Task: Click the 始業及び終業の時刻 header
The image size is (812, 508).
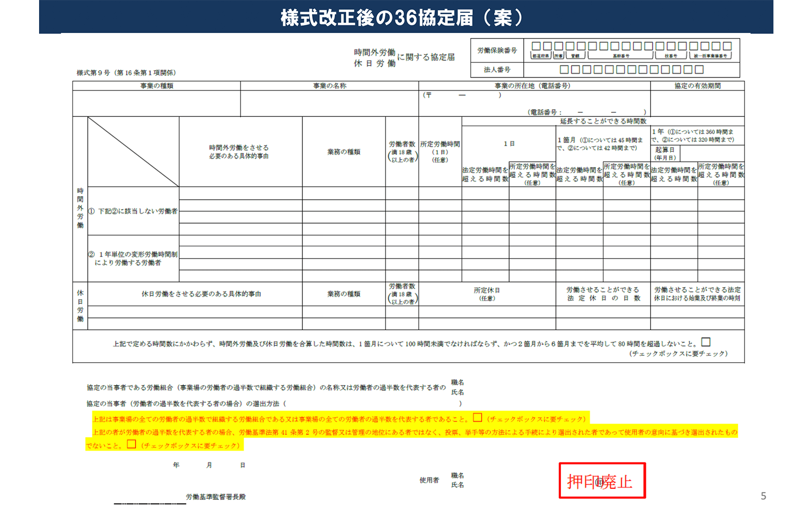Action: point(697,294)
